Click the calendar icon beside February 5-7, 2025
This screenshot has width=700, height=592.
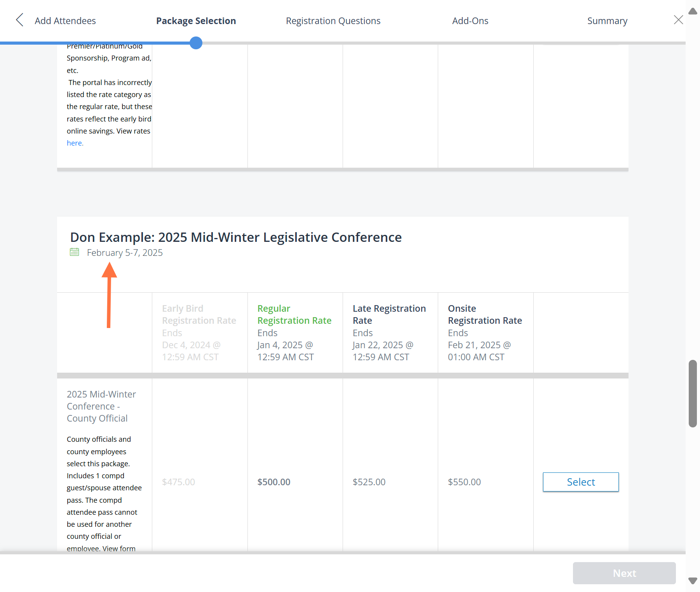pos(74,252)
